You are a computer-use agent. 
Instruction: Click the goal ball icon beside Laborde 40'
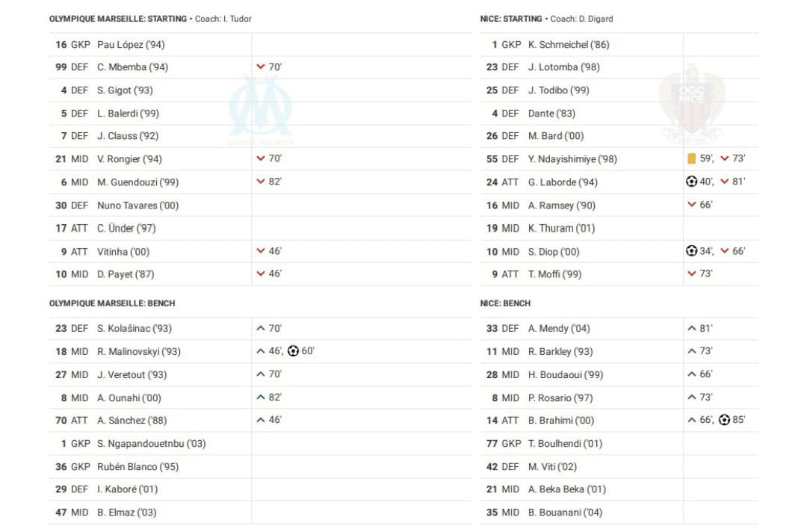pyautogui.click(x=691, y=182)
